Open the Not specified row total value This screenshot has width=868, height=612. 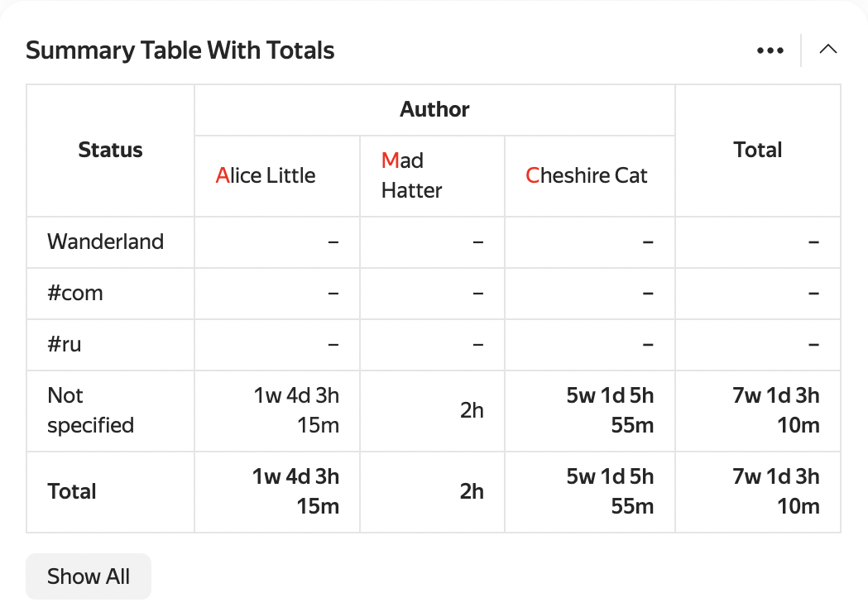775,410
